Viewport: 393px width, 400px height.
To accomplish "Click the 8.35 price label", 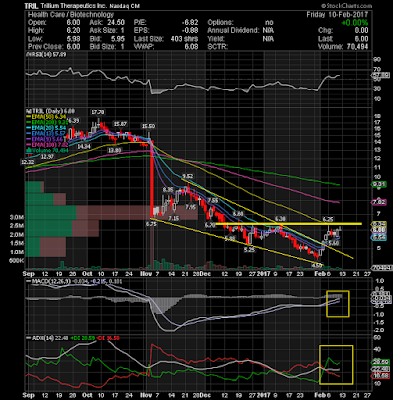I will coord(168,189).
